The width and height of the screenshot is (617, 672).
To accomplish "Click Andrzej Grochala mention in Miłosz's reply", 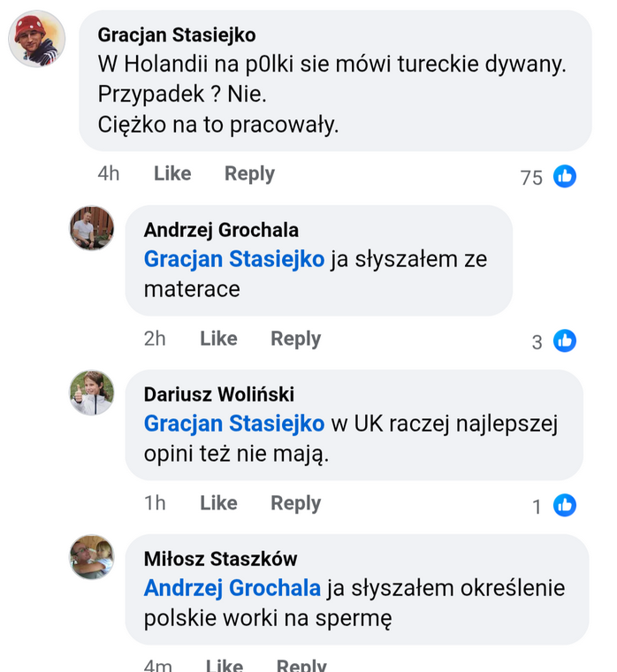I will (232, 588).
